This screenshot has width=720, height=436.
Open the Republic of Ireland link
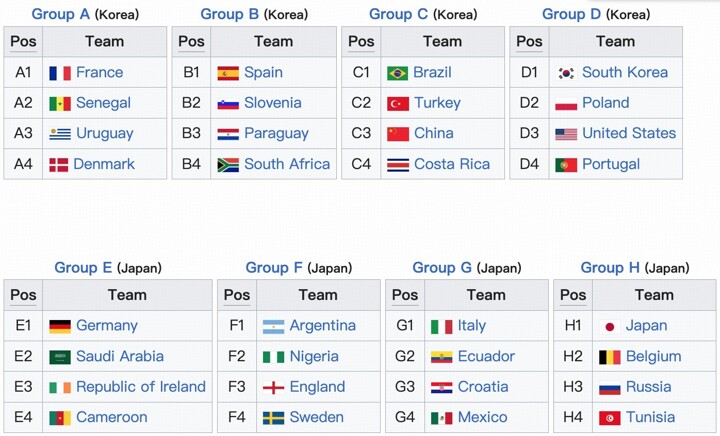tap(141, 387)
